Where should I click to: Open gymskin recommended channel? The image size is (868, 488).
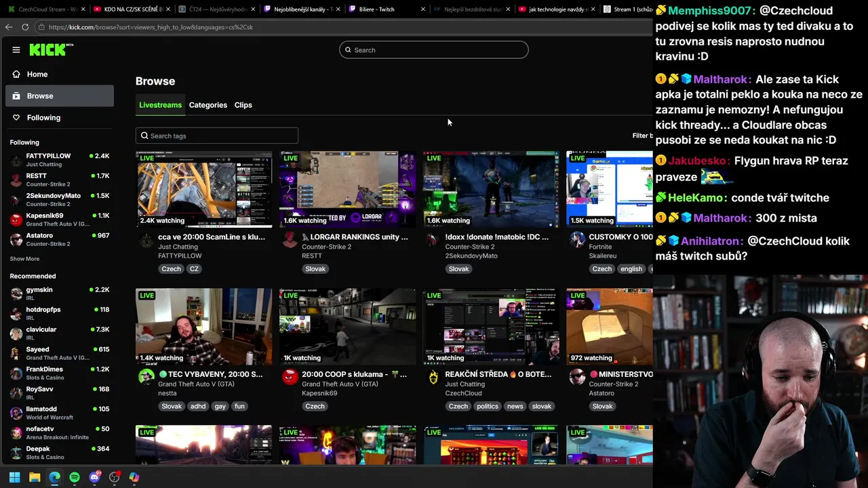click(x=60, y=293)
